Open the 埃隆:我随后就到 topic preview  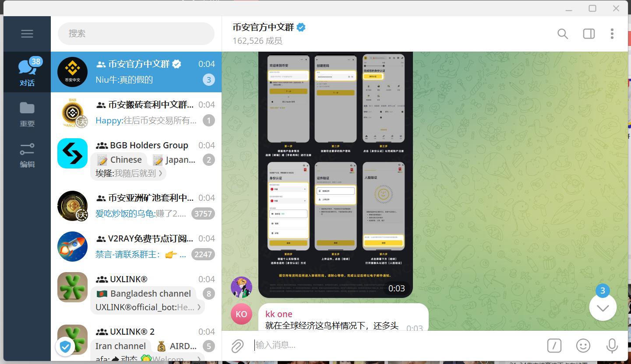tap(129, 173)
